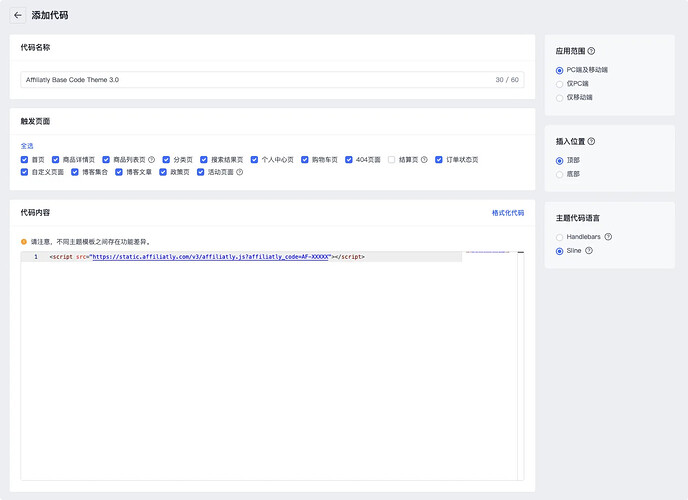Click the orange warning notice icon

click(x=24, y=242)
